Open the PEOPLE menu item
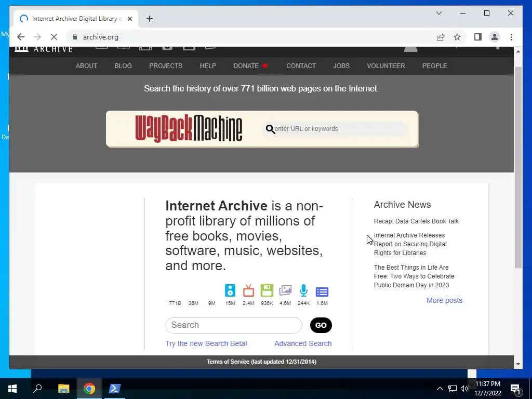 click(435, 66)
